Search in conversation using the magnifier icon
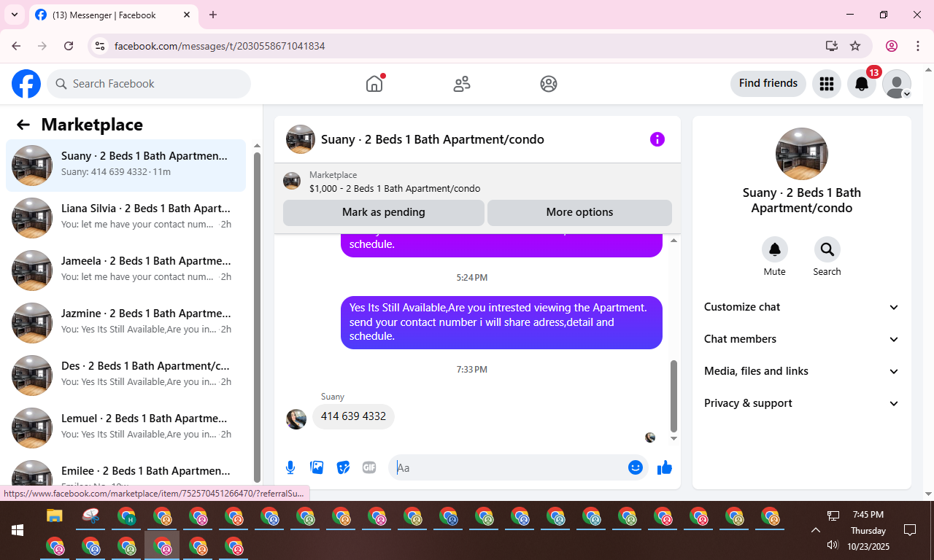Viewport: 934px width, 560px height. point(827,249)
